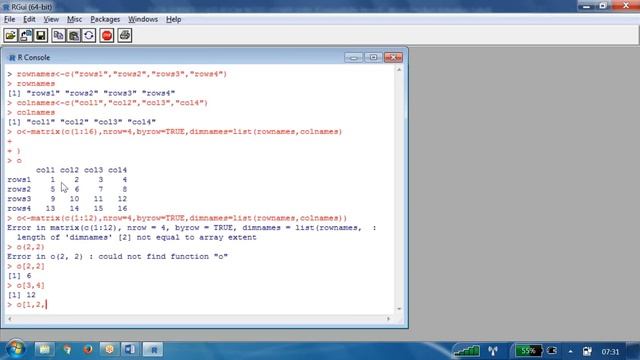Click the console scrollbar up arrow
The height and width of the screenshot is (360, 640).
pyautogui.click(x=399, y=70)
